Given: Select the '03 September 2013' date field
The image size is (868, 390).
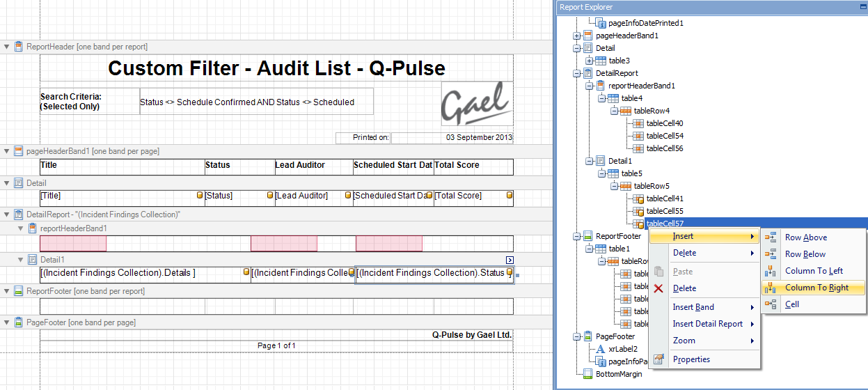Looking at the screenshot, I should pyautogui.click(x=452, y=138).
